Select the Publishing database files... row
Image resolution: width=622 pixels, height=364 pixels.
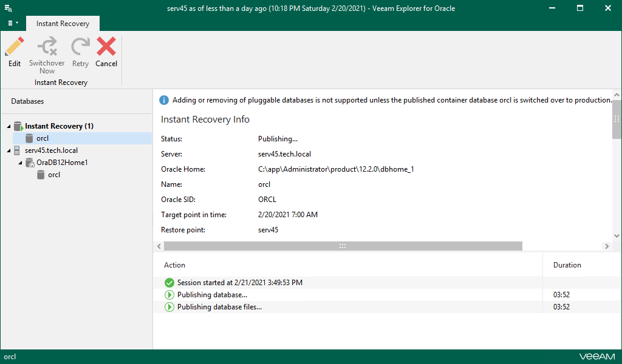point(386,307)
